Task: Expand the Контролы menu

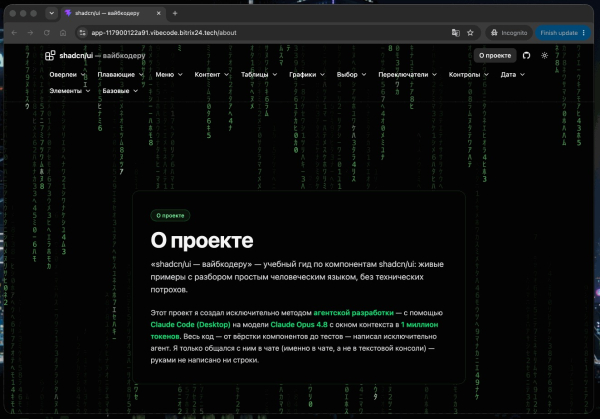Action: [468, 75]
